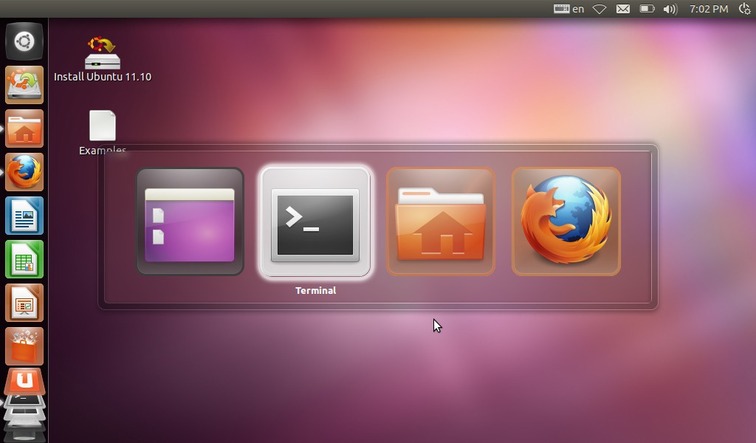Image resolution: width=756 pixels, height=443 pixels.
Task: Click Install Ubuntu launcher icon in the sidebar
Action: point(24,85)
